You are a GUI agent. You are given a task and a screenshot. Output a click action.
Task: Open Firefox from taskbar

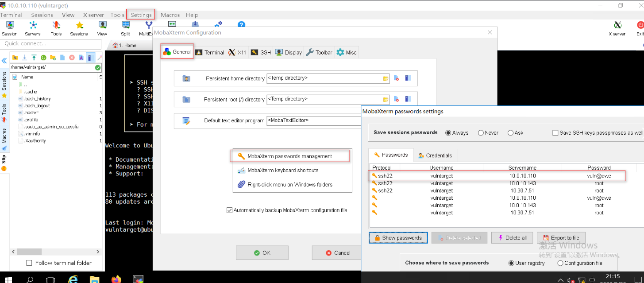pos(116,279)
